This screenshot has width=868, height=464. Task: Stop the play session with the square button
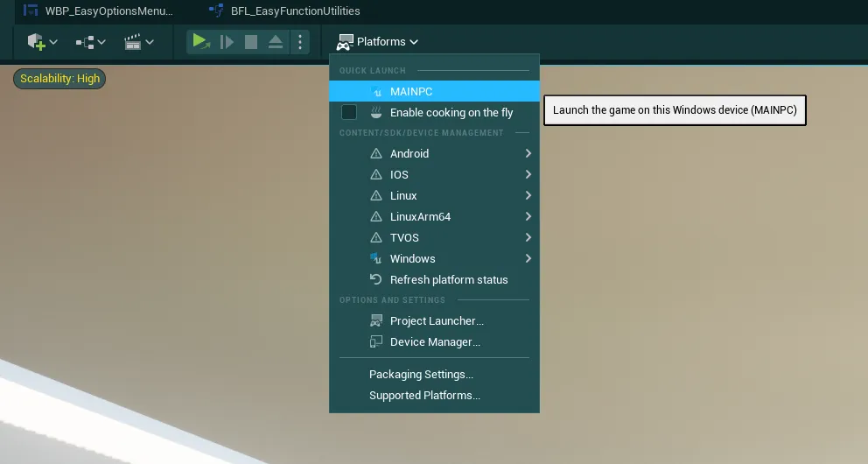coord(251,42)
